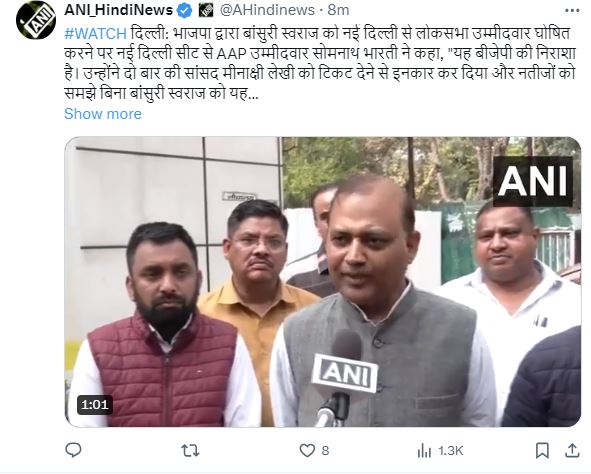Click the 1.3K views count
The width and height of the screenshot is (591, 474).
tap(450, 451)
